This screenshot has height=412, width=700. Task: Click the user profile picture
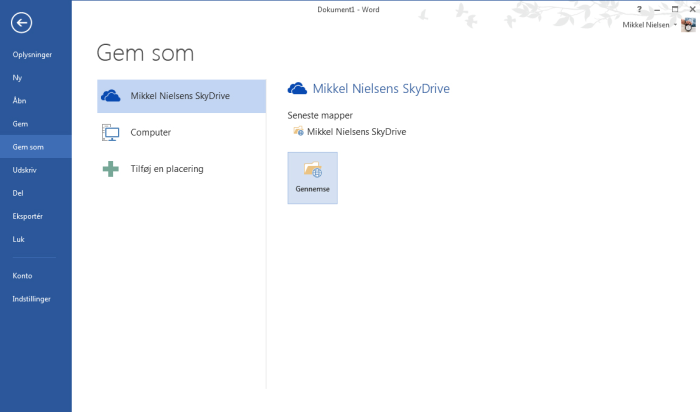pos(688,25)
